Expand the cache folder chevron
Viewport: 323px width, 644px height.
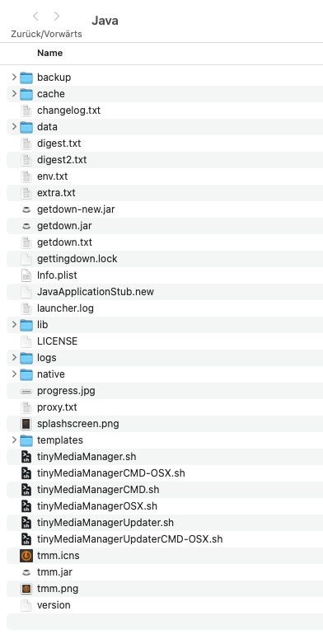pyautogui.click(x=14, y=94)
